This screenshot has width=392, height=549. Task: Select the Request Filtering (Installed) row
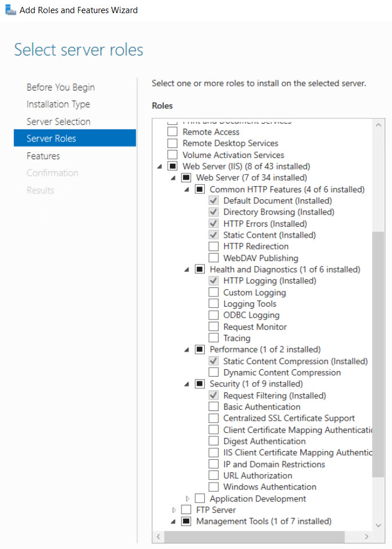275,396
